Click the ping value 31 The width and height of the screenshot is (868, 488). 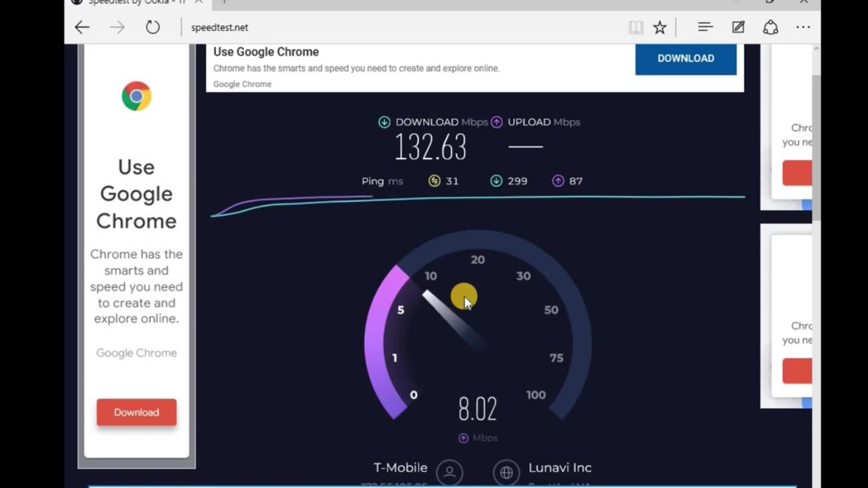point(452,181)
